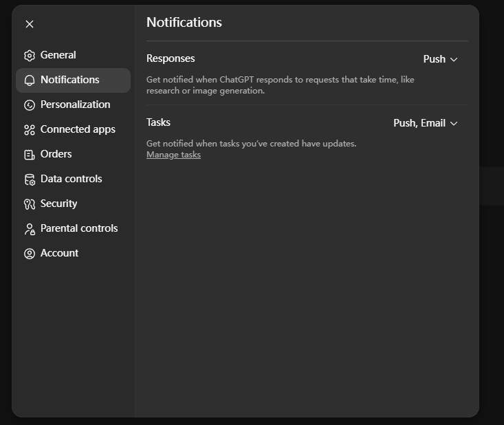
Task: Click the General gear icon
Action: point(29,56)
